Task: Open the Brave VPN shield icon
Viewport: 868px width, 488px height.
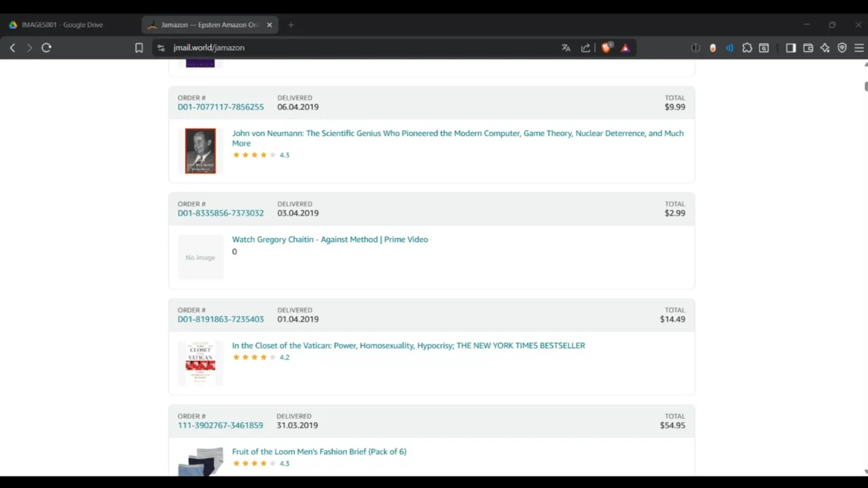Action: tap(842, 48)
